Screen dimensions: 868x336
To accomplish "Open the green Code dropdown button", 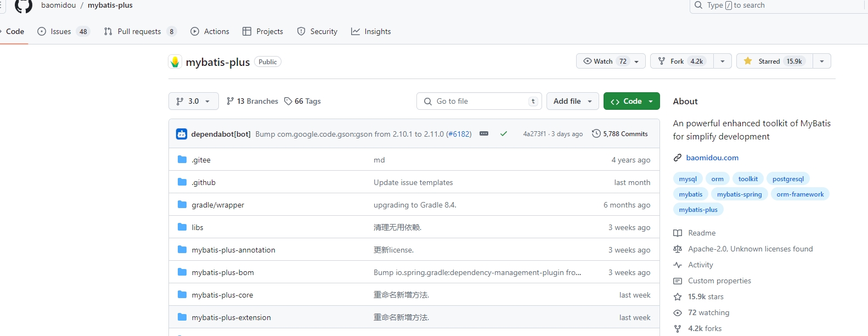I will (632, 101).
